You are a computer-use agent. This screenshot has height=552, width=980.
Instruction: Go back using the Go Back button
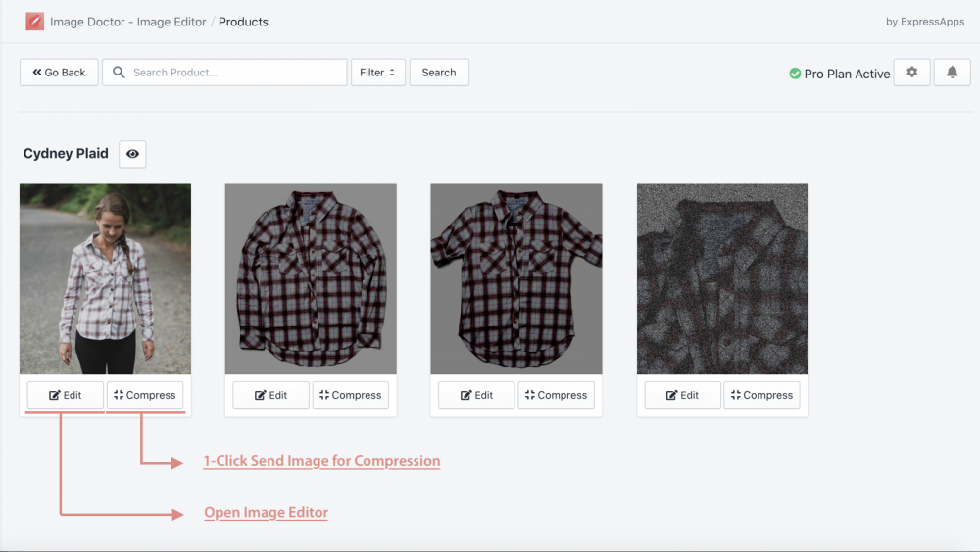pos(59,73)
